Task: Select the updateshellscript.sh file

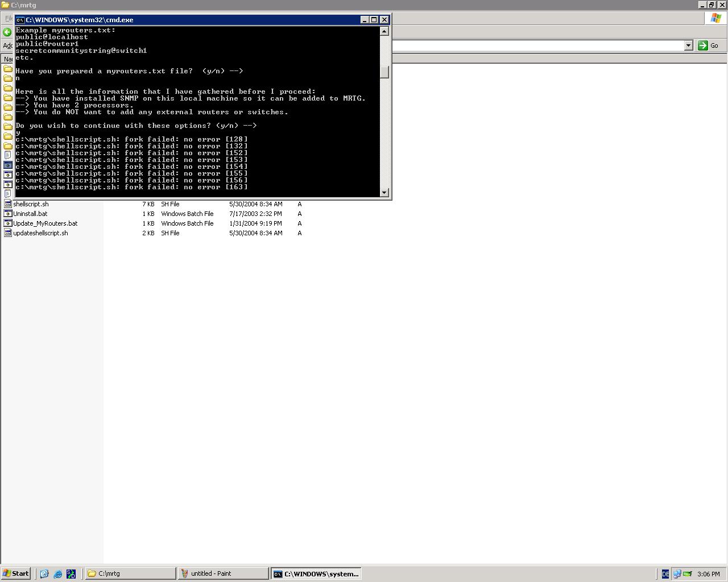Action: point(40,233)
